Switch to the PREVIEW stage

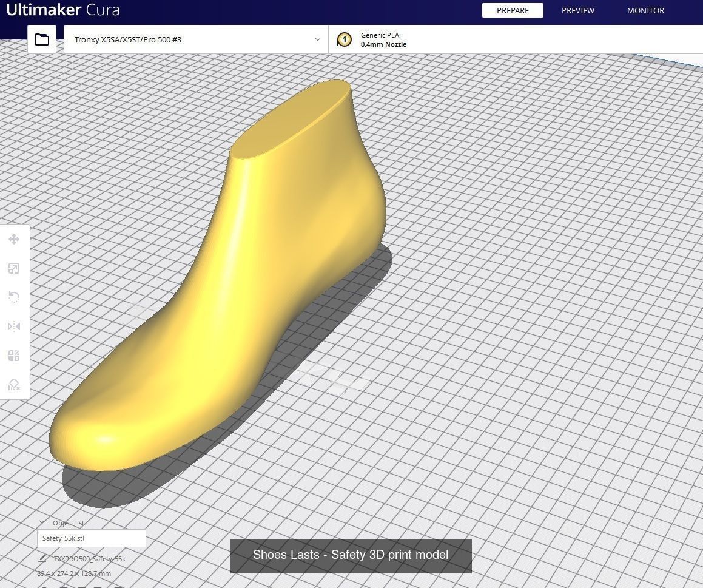click(578, 10)
